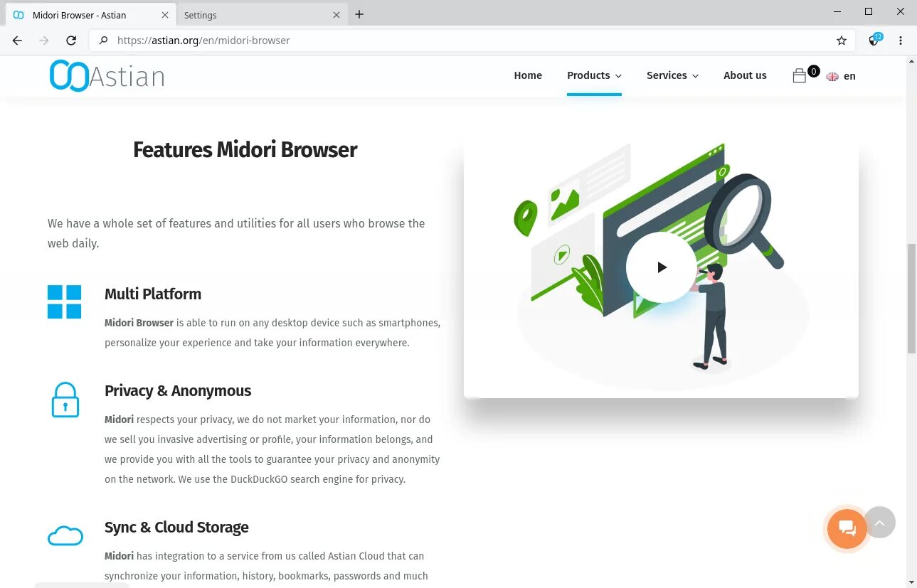Click the cart item count badge
This screenshot has width=917, height=588.
tap(813, 71)
